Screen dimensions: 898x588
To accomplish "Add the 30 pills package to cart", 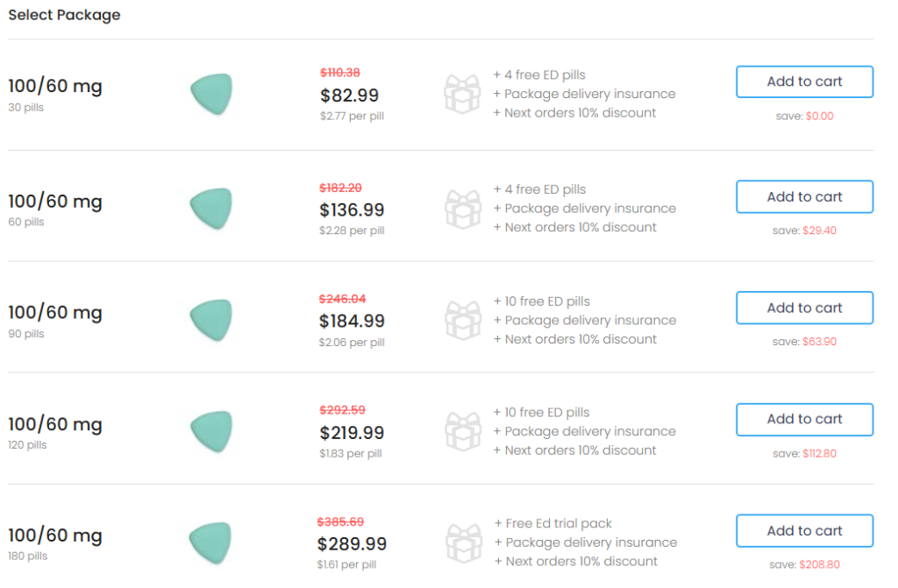I will point(804,81).
